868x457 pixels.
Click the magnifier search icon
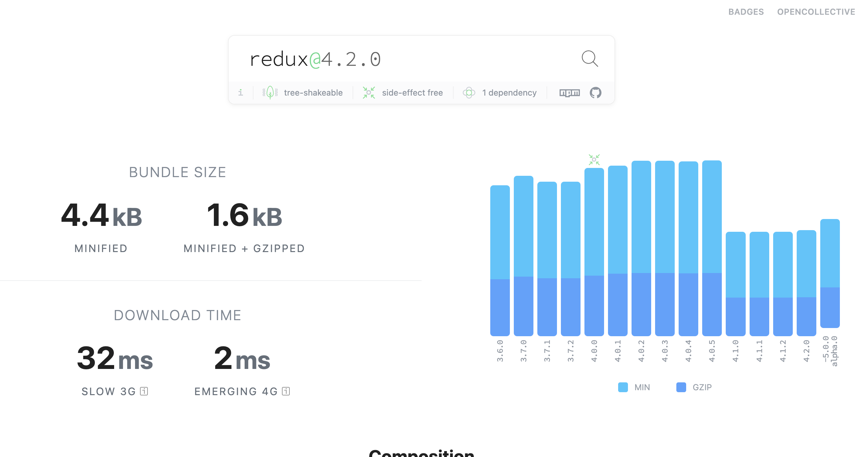coord(589,59)
